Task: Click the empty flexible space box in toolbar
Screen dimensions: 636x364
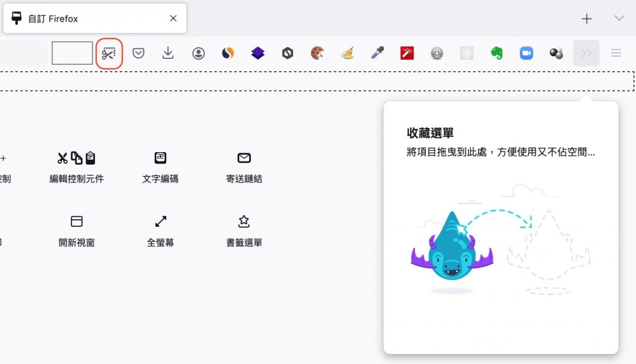Action: (x=72, y=53)
